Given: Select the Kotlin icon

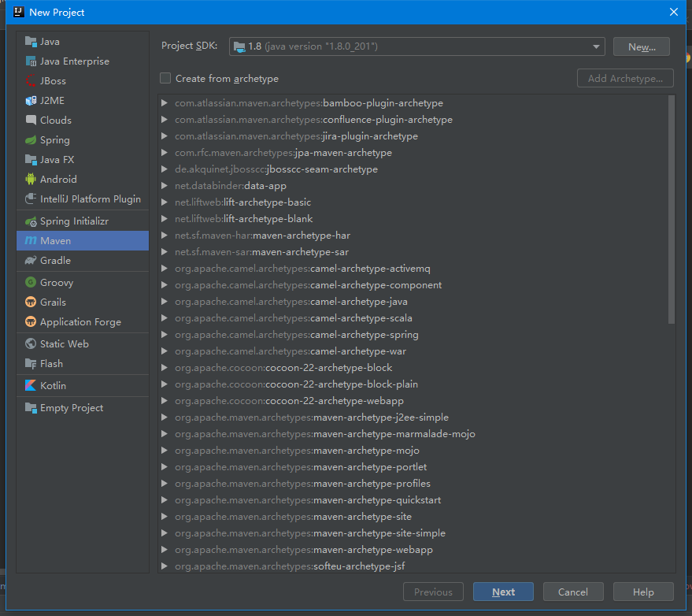Looking at the screenshot, I should coord(31,385).
